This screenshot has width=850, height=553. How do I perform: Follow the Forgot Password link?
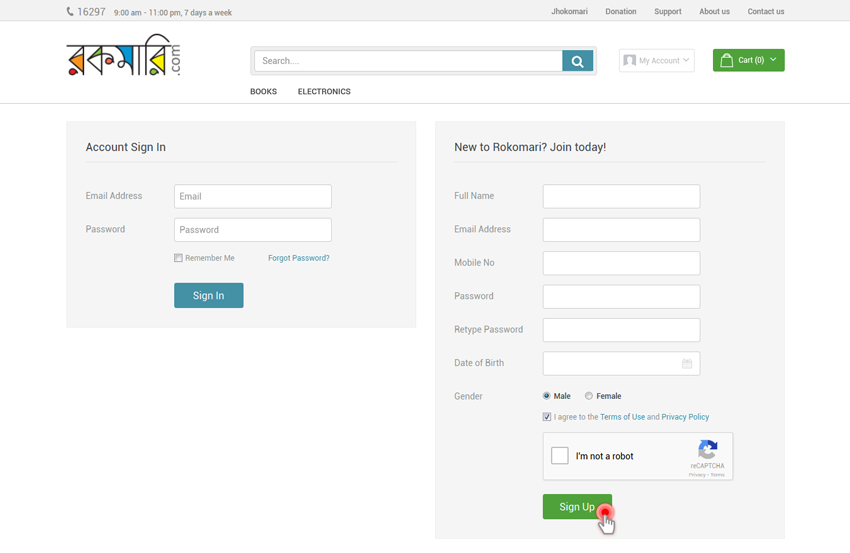coord(298,258)
